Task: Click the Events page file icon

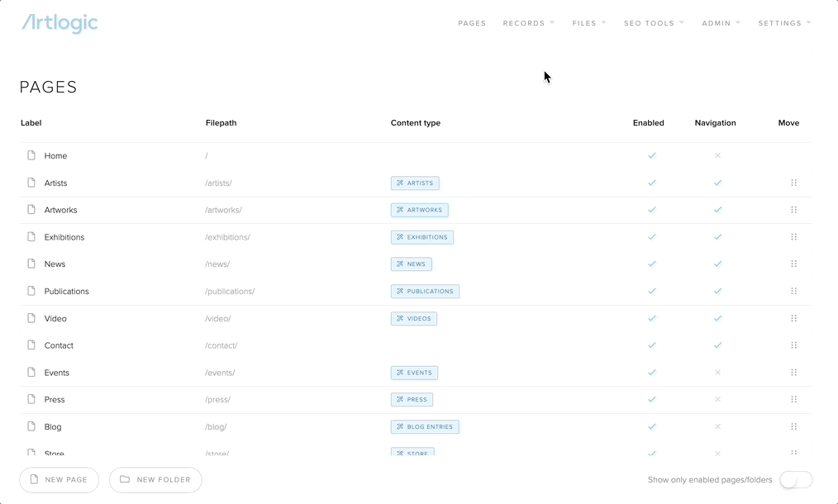Action: point(31,372)
